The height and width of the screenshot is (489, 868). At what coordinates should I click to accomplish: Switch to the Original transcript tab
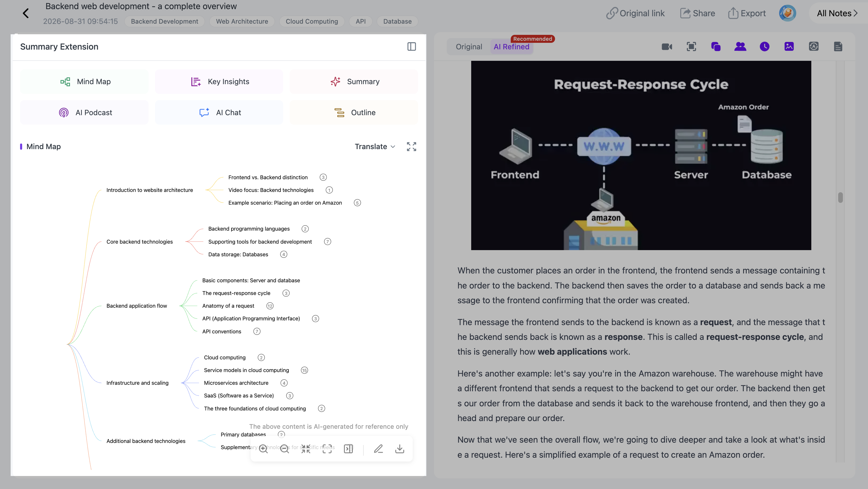pos(469,47)
